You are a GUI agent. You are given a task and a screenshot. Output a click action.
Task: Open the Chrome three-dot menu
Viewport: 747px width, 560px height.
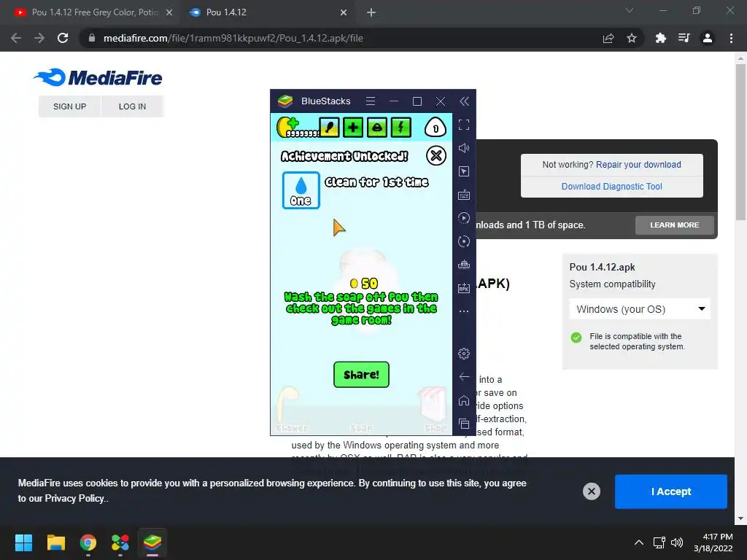coord(731,38)
